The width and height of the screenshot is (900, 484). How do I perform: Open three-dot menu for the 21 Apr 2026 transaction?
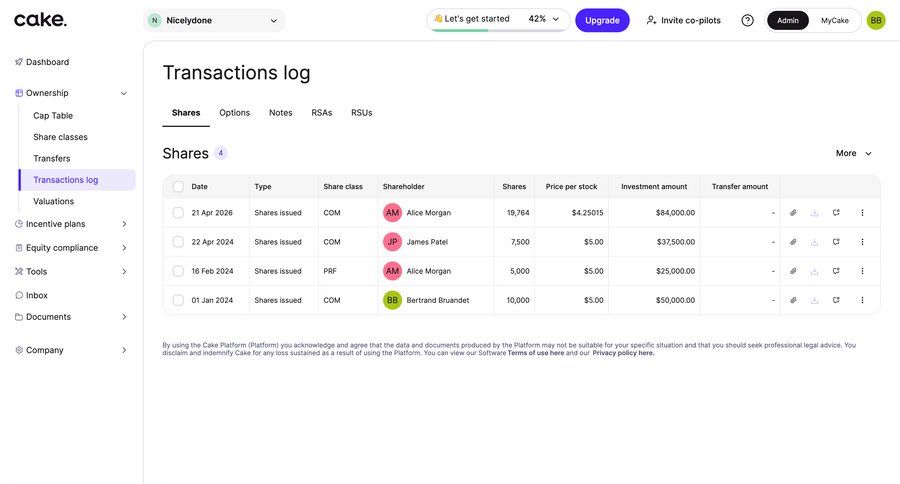click(862, 212)
